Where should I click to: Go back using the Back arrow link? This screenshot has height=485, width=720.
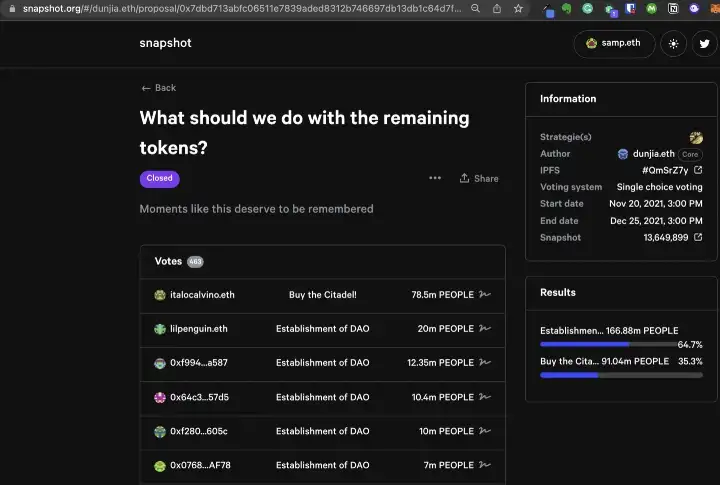pyautogui.click(x=159, y=88)
